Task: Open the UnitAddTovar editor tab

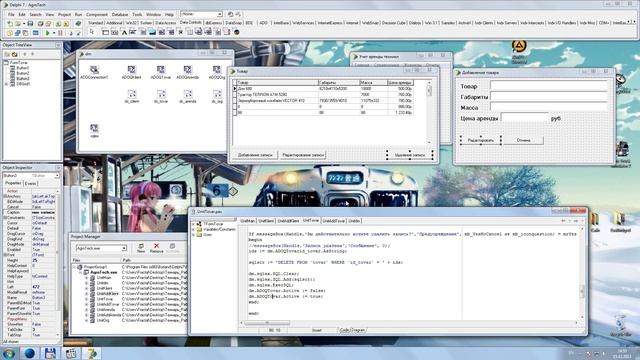Action: coord(333,221)
